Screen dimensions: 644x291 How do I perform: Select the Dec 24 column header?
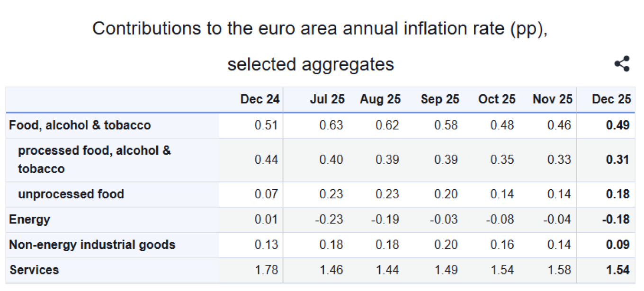[260, 99]
